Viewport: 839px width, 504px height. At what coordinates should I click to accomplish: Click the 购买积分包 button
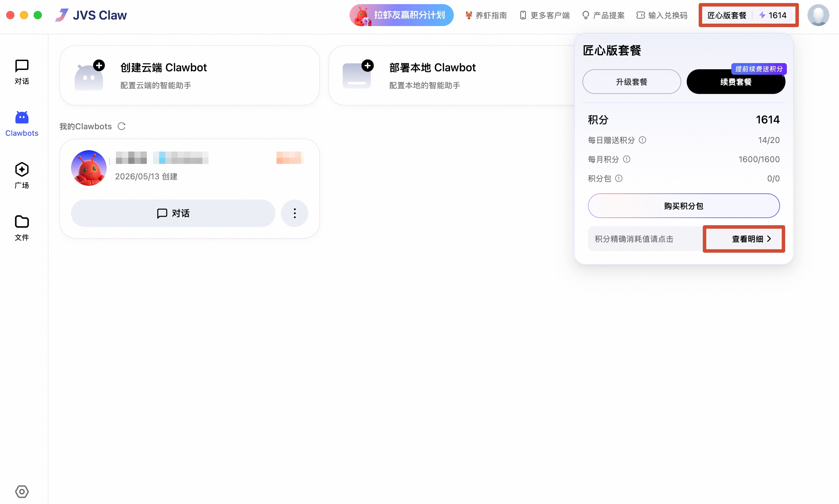click(684, 206)
